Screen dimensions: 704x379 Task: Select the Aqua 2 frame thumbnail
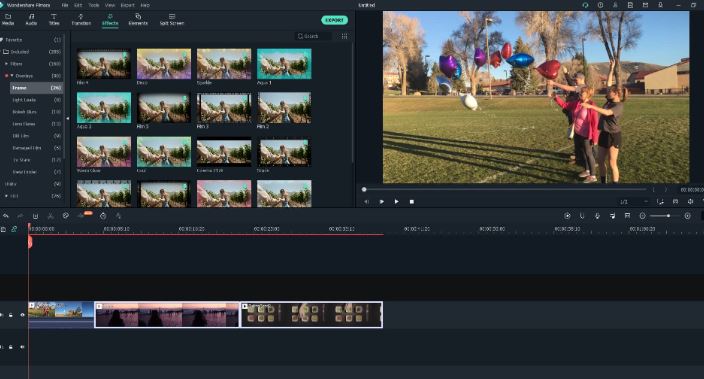click(x=104, y=108)
